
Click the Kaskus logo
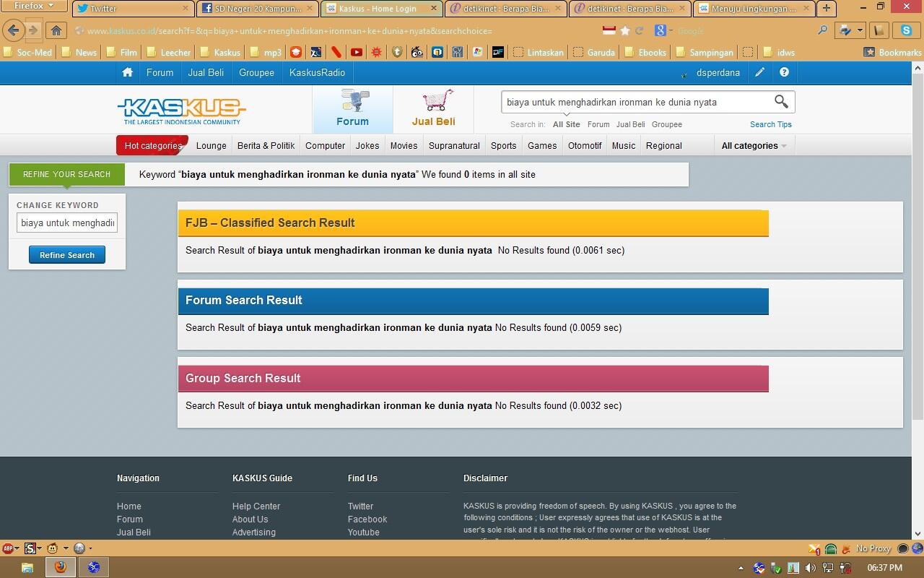[181, 111]
